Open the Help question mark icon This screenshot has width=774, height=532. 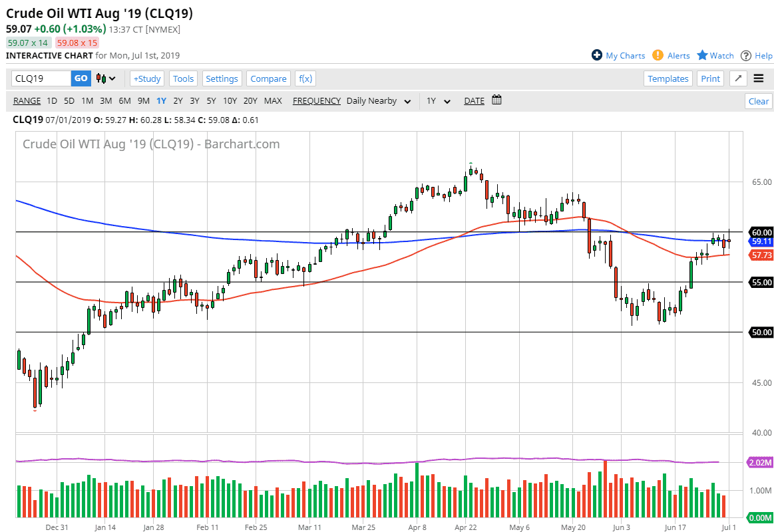coord(746,56)
